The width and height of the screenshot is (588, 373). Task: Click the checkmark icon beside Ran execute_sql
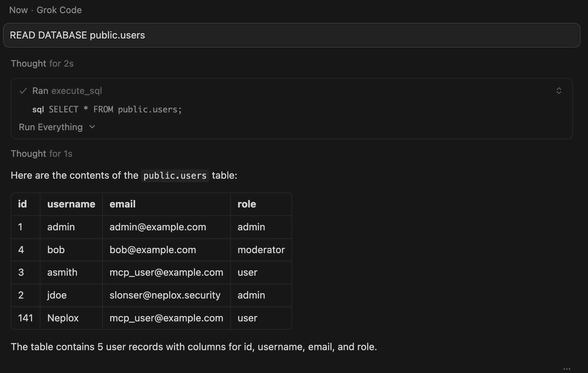pos(23,91)
